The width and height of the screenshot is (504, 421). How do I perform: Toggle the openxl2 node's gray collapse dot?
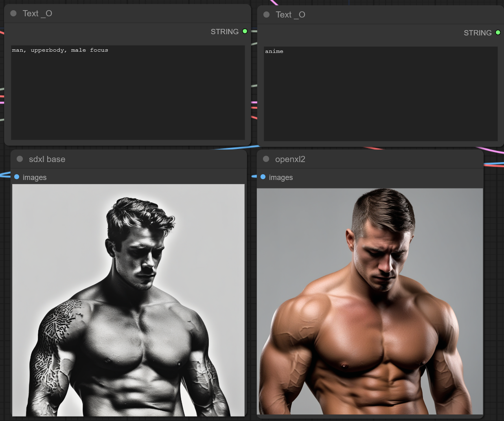[266, 159]
